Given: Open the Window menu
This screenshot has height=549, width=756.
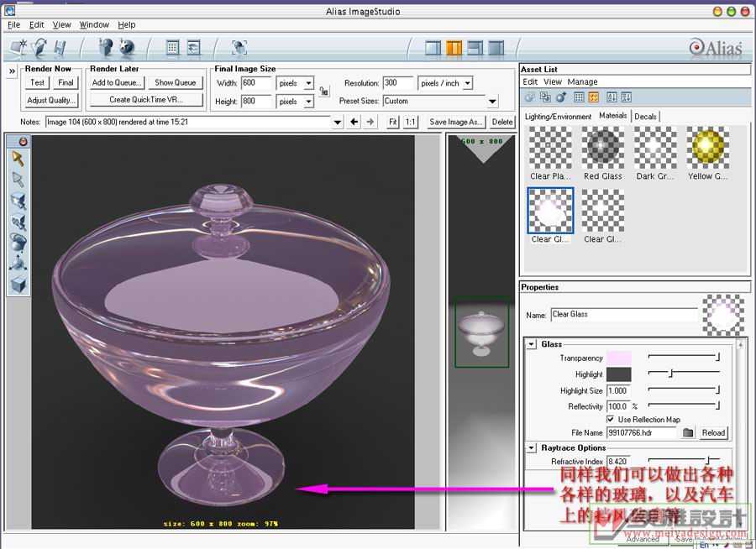Looking at the screenshot, I should (x=94, y=25).
